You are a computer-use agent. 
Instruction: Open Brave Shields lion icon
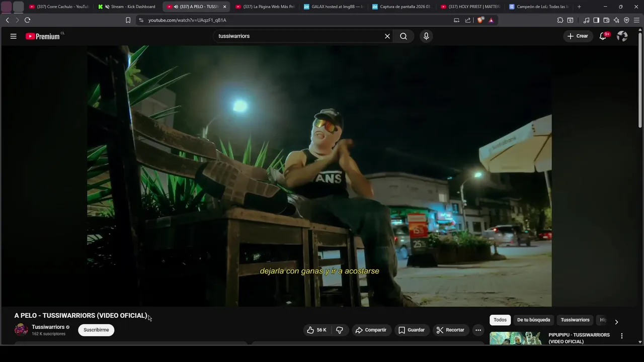click(480, 20)
